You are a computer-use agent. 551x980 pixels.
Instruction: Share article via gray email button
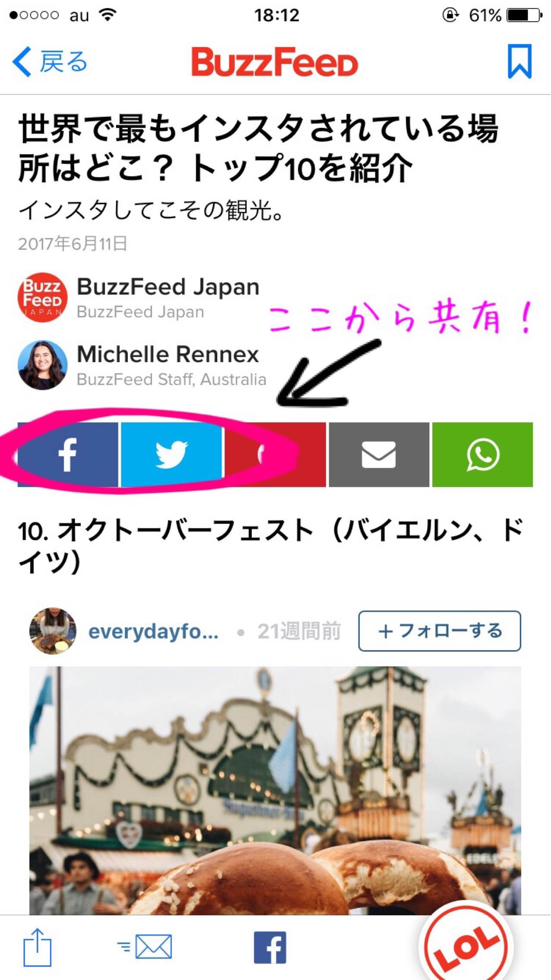point(379,455)
